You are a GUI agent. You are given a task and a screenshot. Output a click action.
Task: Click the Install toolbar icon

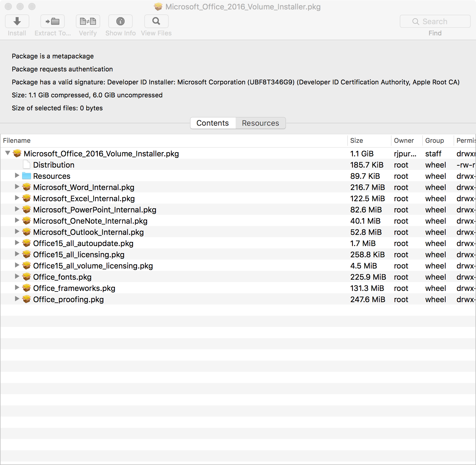pyautogui.click(x=17, y=21)
